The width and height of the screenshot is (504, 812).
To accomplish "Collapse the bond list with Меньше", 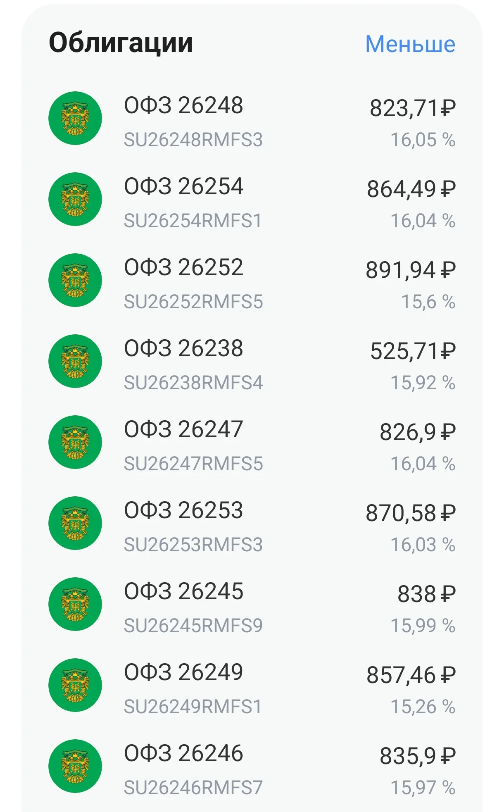I will pyautogui.click(x=410, y=44).
